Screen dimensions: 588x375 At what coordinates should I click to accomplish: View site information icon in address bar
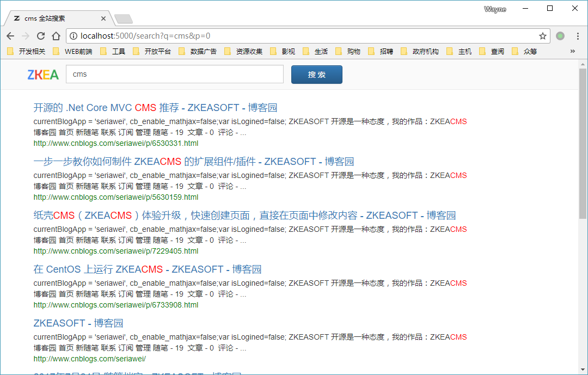[73, 36]
